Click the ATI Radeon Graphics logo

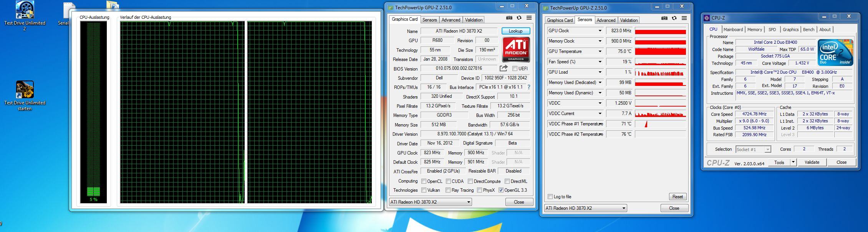pos(516,49)
